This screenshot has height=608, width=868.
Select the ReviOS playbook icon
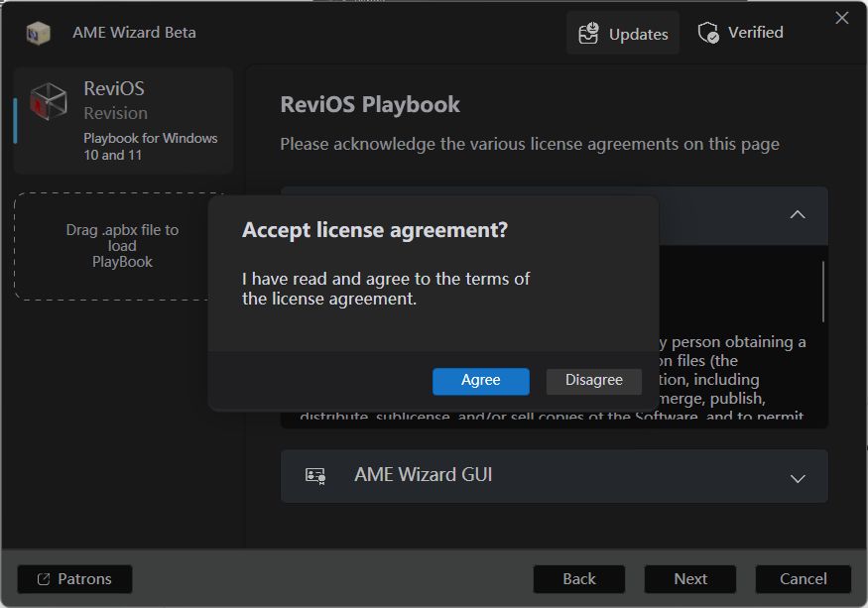(49, 102)
